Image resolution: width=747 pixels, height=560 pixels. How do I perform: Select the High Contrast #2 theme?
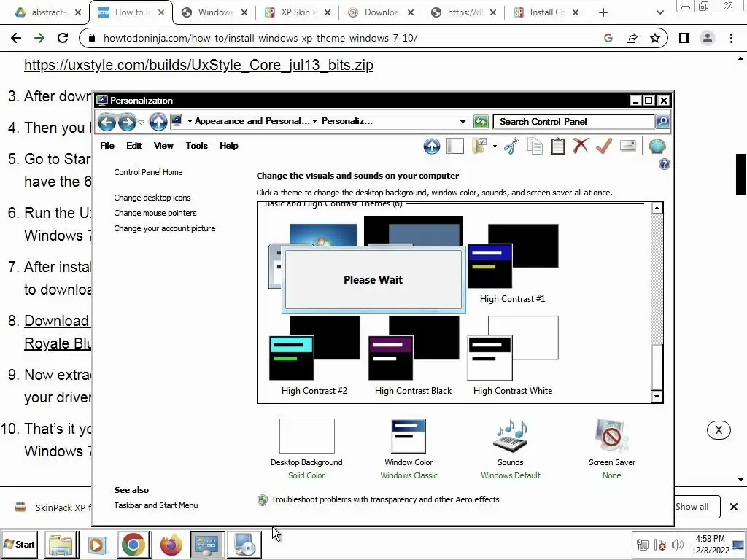click(314, 356)
